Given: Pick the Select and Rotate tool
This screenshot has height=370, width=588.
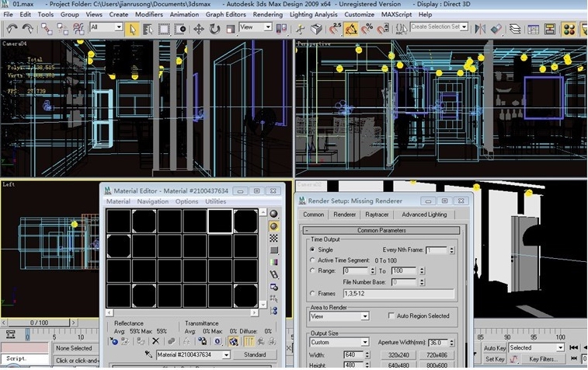Looking at the screenshot, I should coord(214,29).
